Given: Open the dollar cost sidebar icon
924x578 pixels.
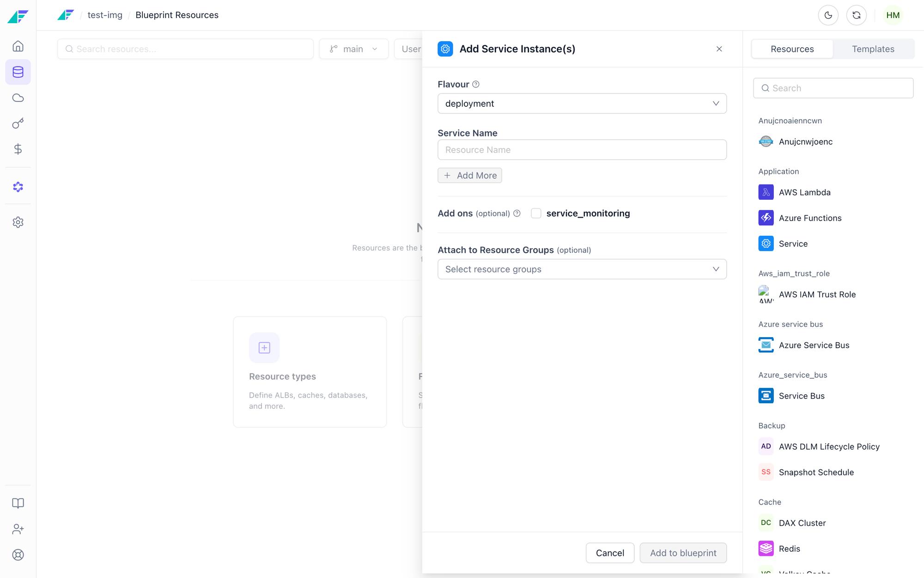Looking at the screenshot, I should click(18, 149).
